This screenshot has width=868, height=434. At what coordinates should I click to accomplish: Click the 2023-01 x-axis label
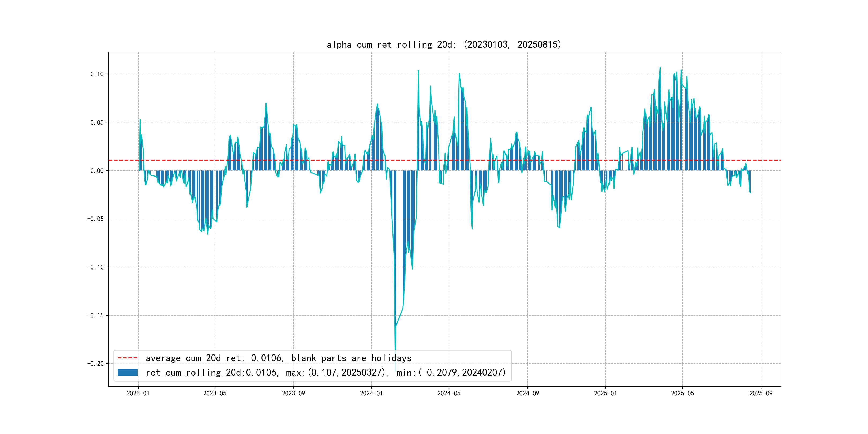tap(138, 393)
